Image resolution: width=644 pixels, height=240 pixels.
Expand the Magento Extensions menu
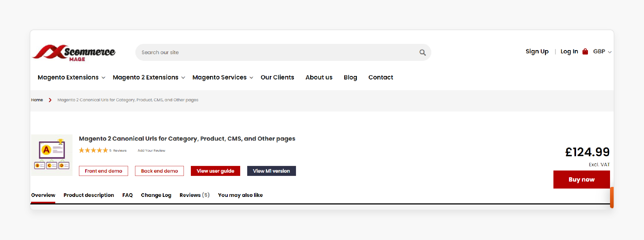pyautogui.click(x=71, y=77)
